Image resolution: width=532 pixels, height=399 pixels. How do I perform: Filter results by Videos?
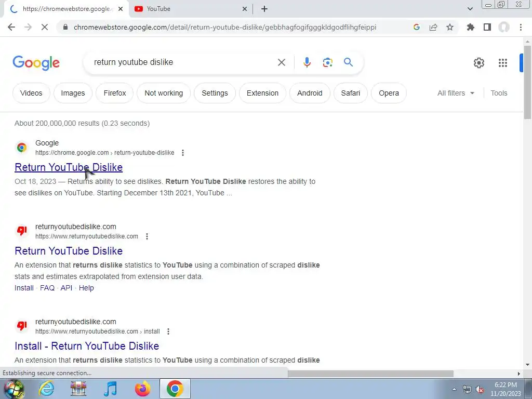click(x=31, y=93)
